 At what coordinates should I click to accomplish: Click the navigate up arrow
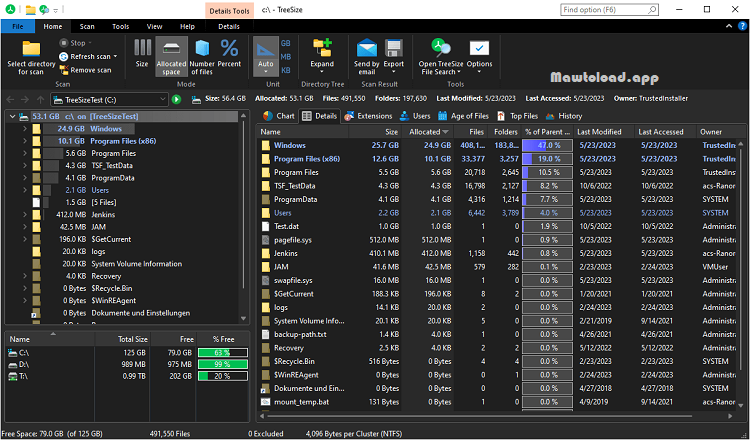pos(41,99)
